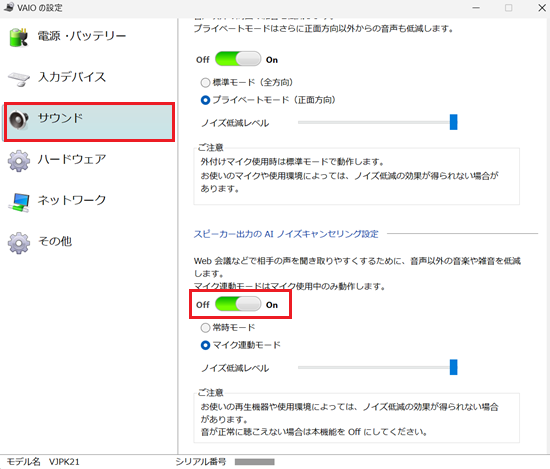Click the VAIO app icon in the title bar

[x=9, y=7]
